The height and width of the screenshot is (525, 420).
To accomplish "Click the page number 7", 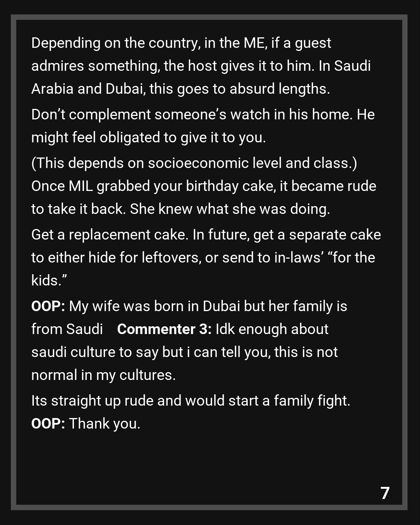I will pos(385,493).
